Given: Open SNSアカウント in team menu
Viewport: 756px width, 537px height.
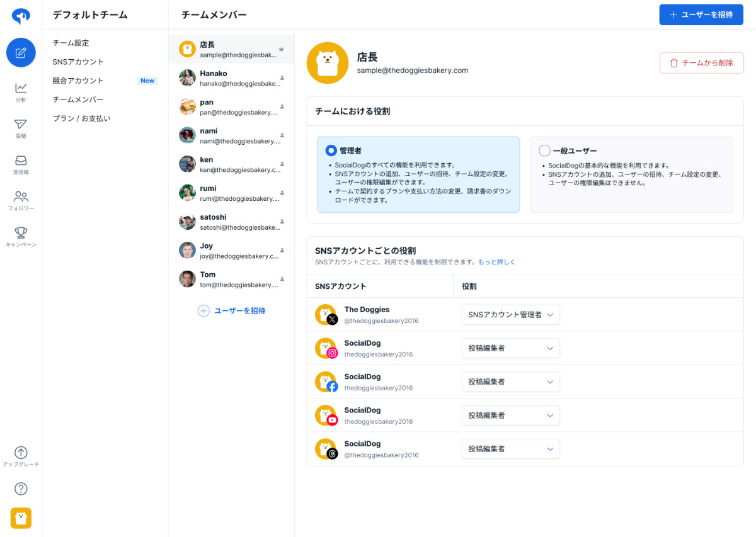Looking at the screenshot, I should click(x=78, y=62).
